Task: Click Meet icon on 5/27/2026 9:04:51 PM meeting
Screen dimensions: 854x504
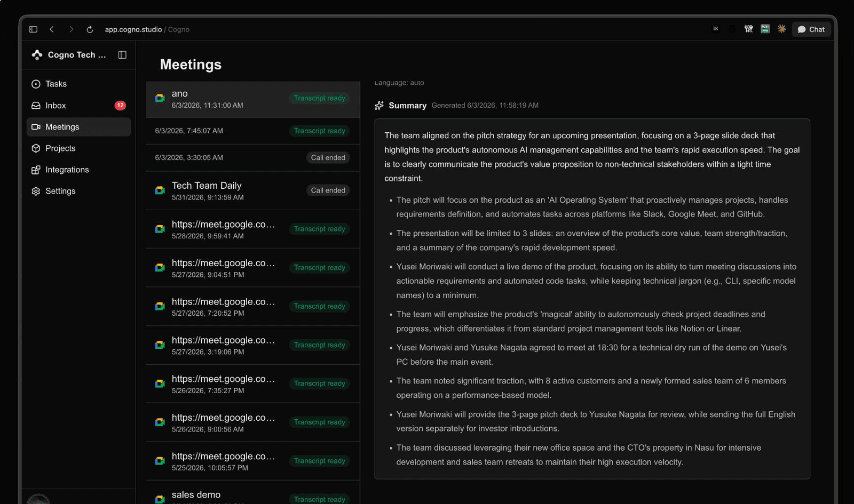Action: point(160,267)
